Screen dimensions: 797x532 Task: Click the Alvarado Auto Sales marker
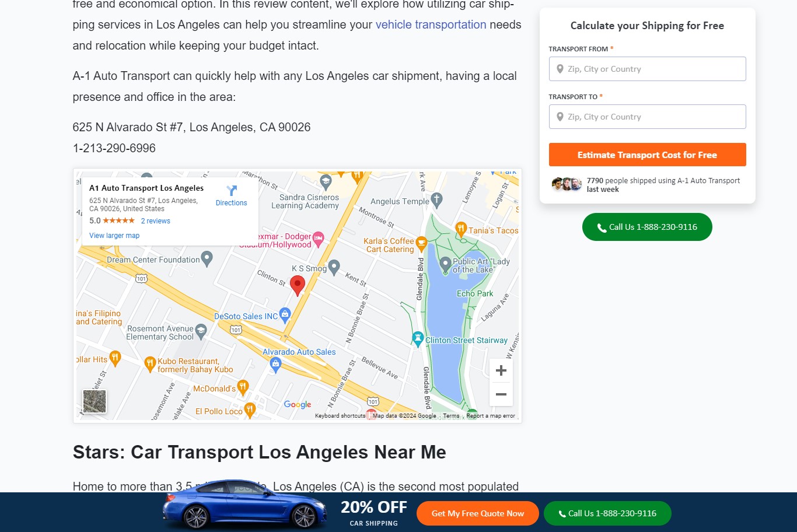click(275, 365)
